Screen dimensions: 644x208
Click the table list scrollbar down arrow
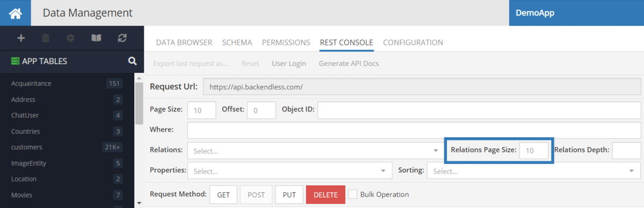139,203
